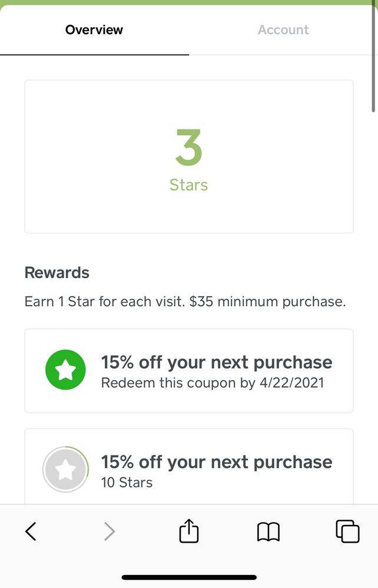378x588 pixels.
Task: Tap the green "Stars" label under the count
Action: (189, 185)
